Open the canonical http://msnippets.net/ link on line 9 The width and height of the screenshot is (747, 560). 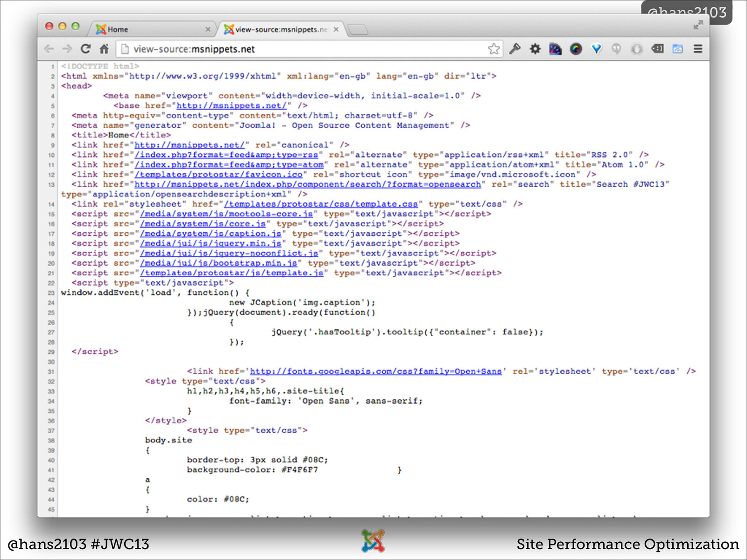click(190, 145)
